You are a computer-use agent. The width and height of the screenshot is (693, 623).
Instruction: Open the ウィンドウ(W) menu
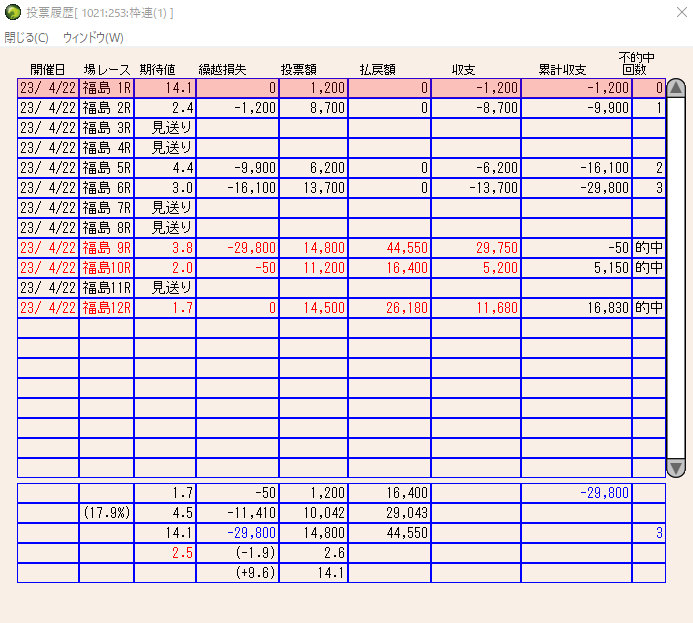click(93, 38)
